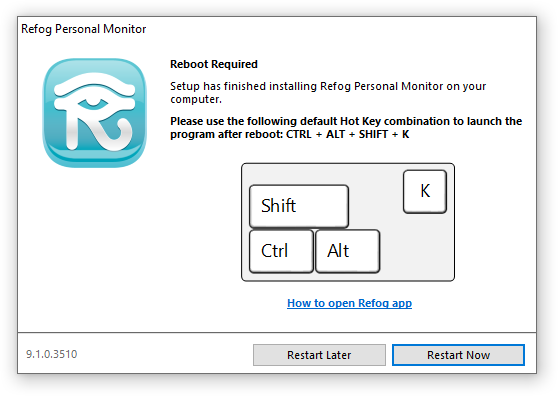Click the Refog Personal Monitor window title
558x396 pixels.
84,29
